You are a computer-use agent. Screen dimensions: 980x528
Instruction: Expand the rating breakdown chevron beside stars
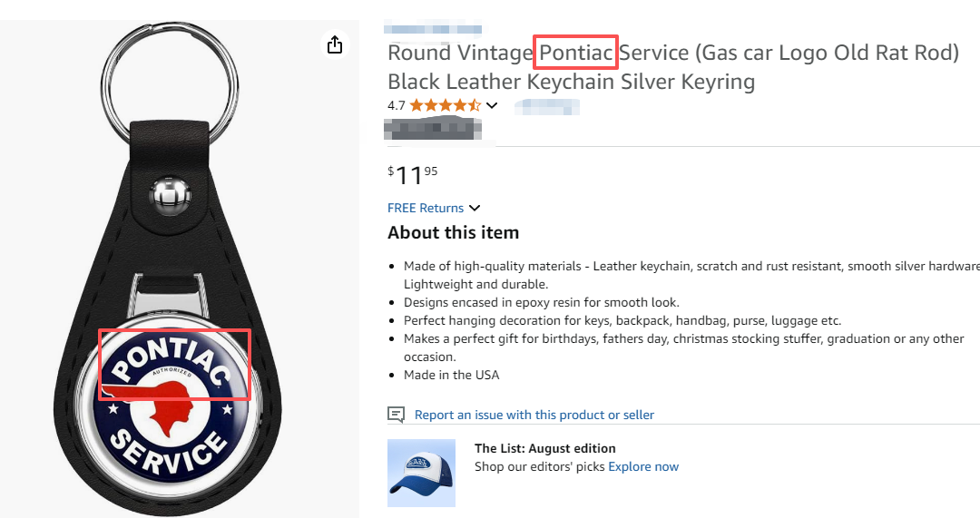coord(492,105)
